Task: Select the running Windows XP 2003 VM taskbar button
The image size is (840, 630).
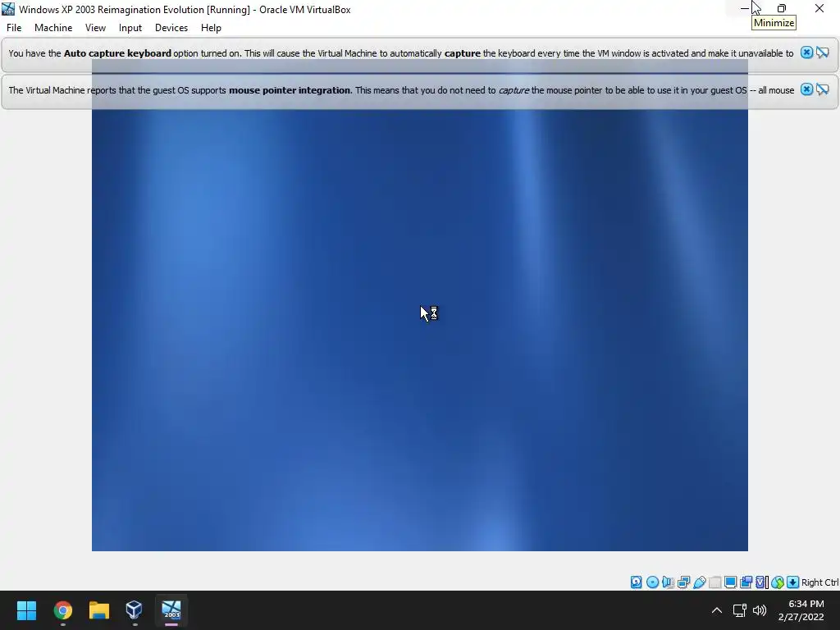Action: pos(171,610)
